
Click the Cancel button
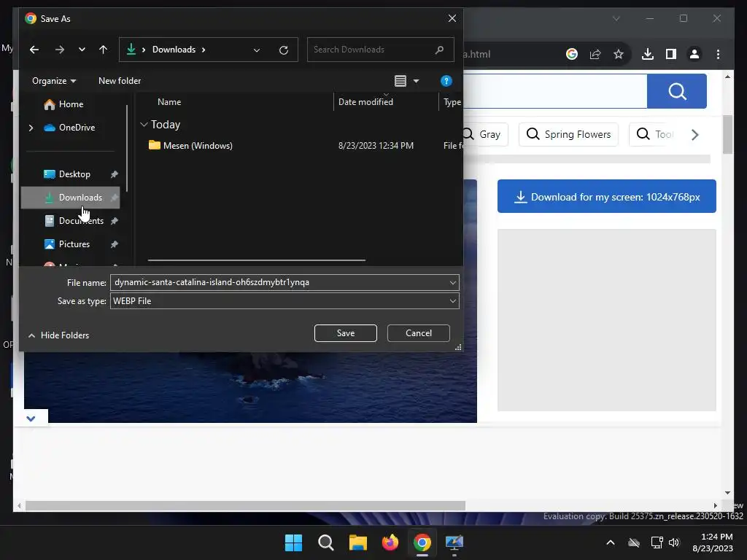[x=418, y=333]
